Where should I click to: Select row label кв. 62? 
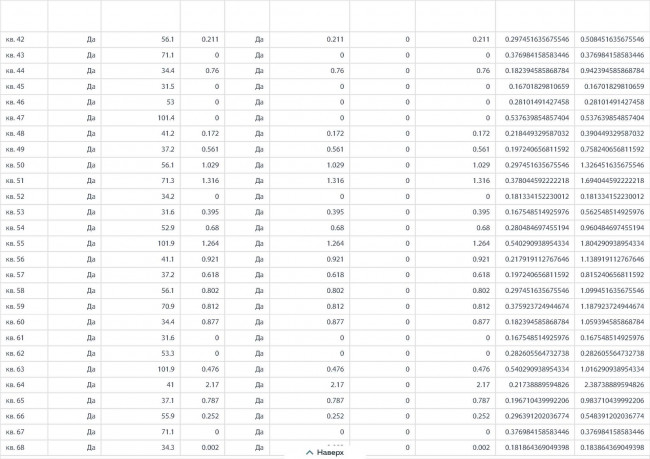[15, 353]
